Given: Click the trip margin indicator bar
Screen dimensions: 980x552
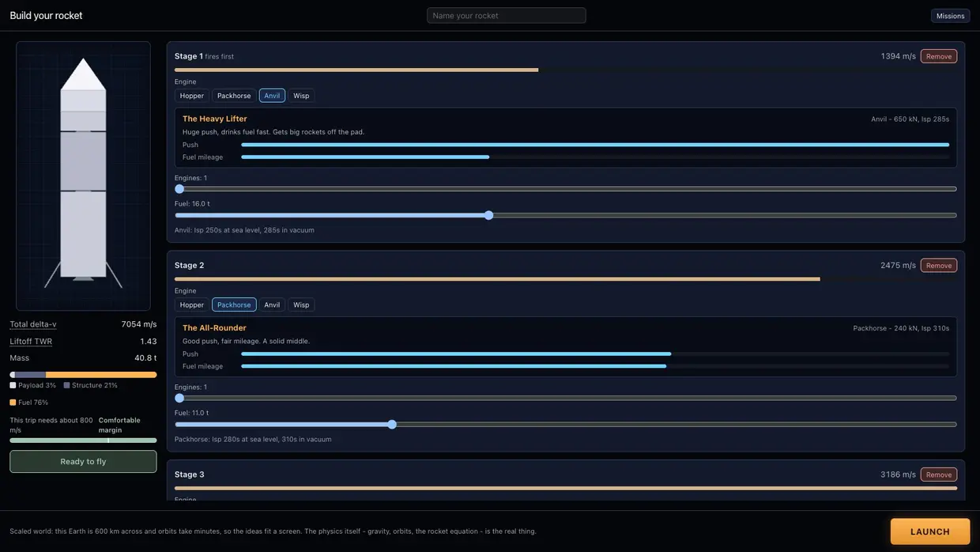Looking at the screenshot, I should pos(83,440).
